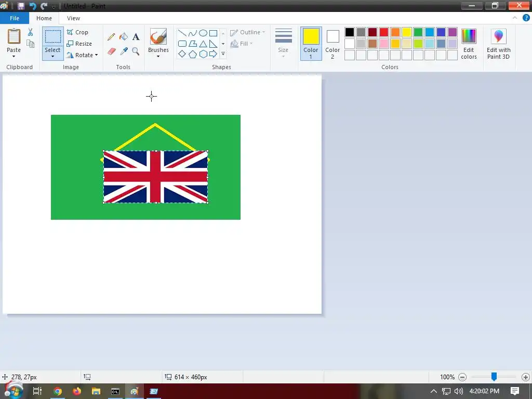This screenshot has height=399, width=532.
Task: Pick the red color swatch
Action: [x=384, y=32]
